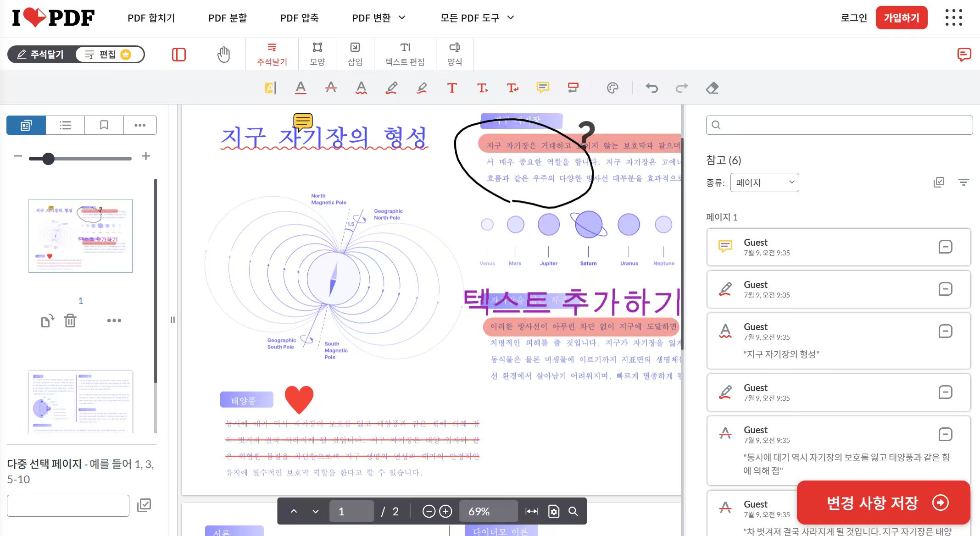Select the eraser tool

(x=712, y=88)
